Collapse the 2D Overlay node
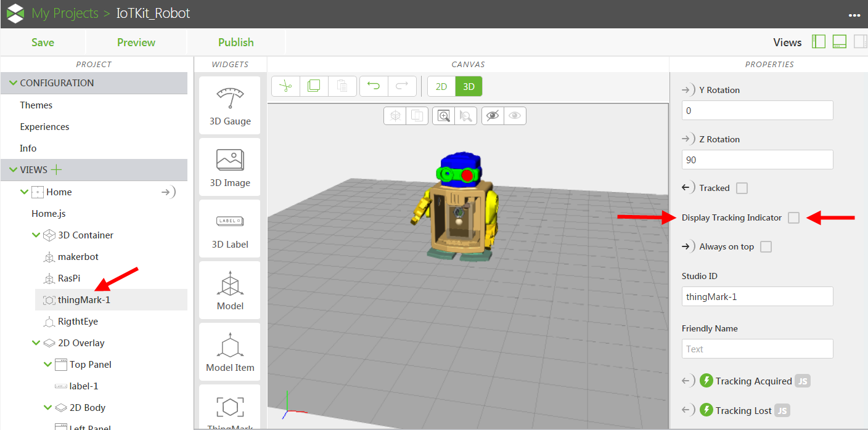 coord(36,343)
